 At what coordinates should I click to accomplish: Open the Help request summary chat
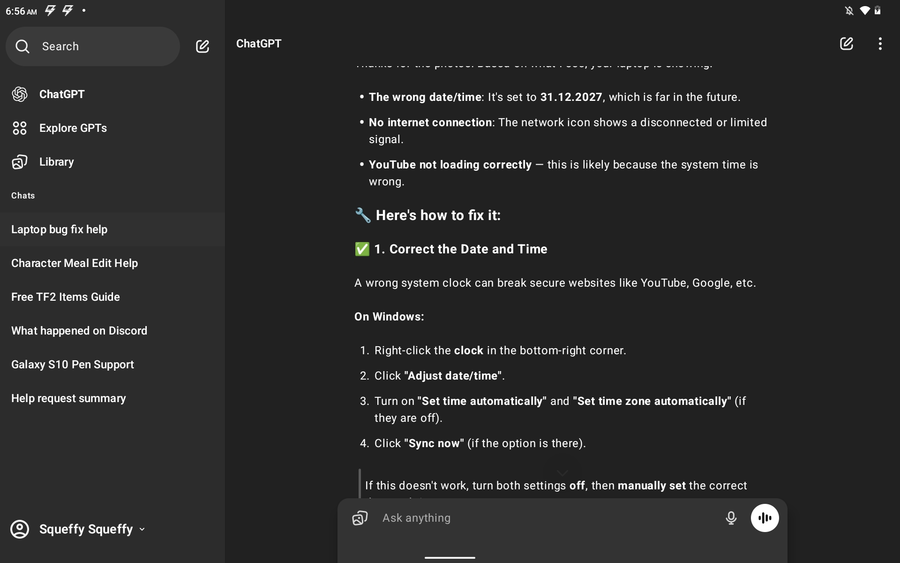tap(112, 399)
